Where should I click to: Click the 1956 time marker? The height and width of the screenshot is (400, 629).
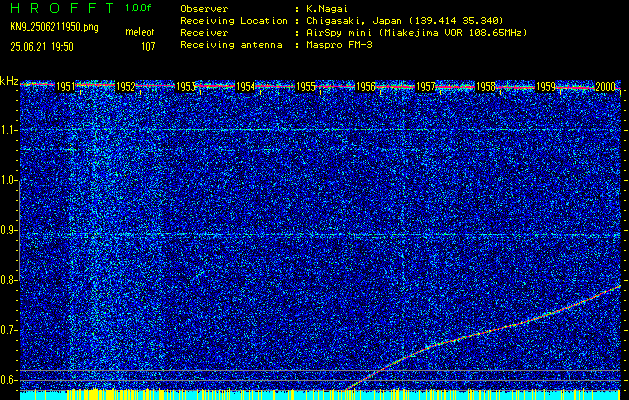tap(365, 87)
